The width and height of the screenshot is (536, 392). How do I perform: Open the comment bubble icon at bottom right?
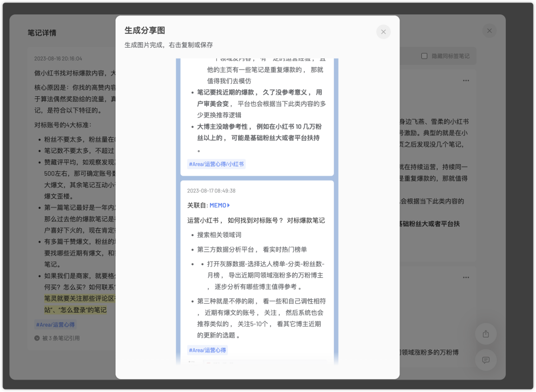(485, 360)
